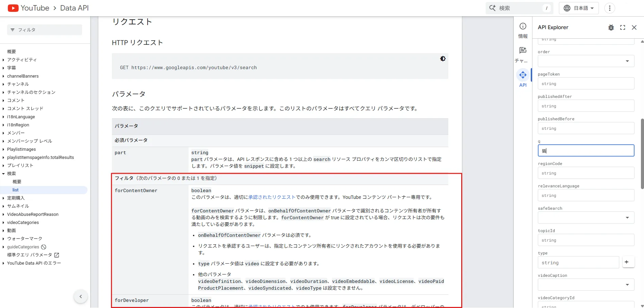The height and width of the screenshot is (308, 644).
Task: Open 標準クエリ パラメータ link
Action: [x=30, y=255]
